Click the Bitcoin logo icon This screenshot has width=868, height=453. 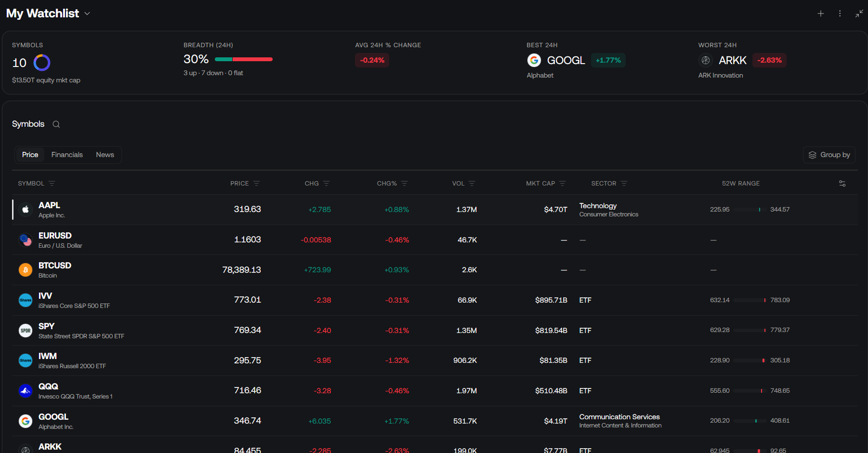26,270
